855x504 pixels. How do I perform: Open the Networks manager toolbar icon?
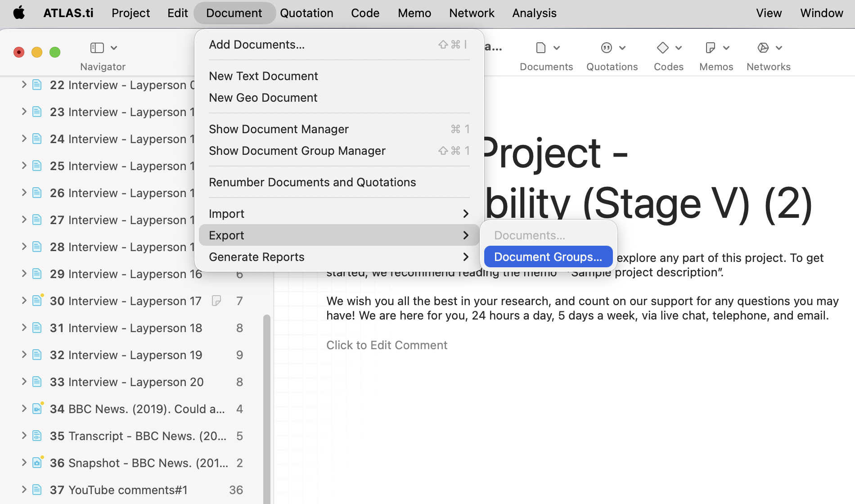(763, 48)
